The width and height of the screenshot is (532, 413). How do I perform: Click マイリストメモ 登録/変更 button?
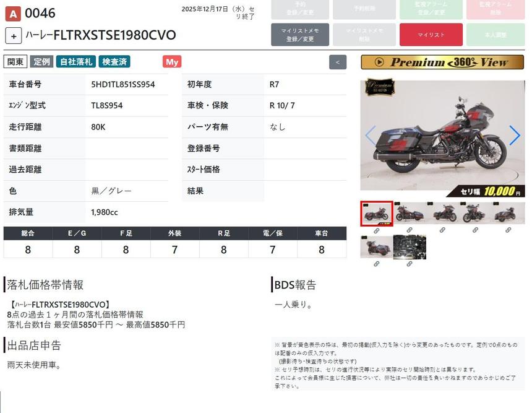(x=299, y=35)
